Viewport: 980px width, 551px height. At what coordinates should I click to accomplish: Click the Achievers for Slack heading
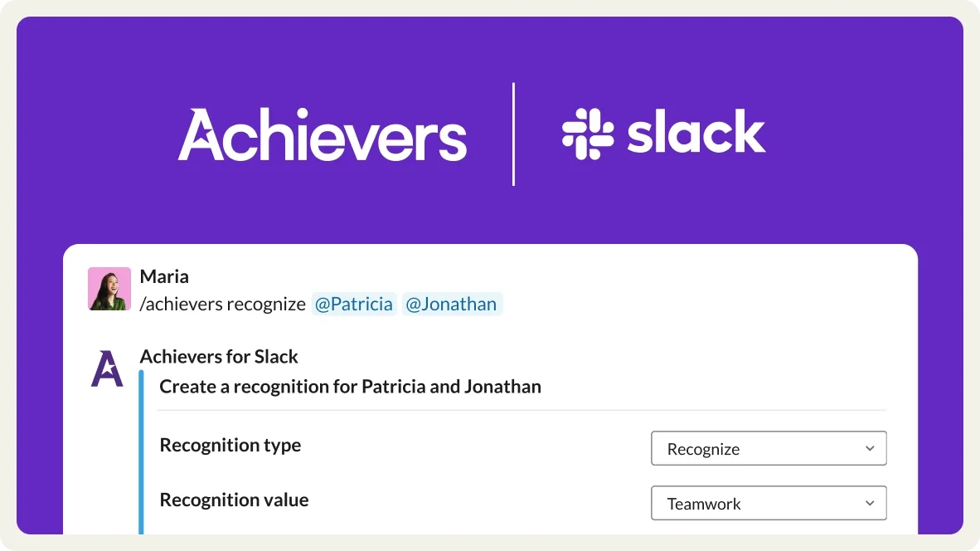[219, 356]
